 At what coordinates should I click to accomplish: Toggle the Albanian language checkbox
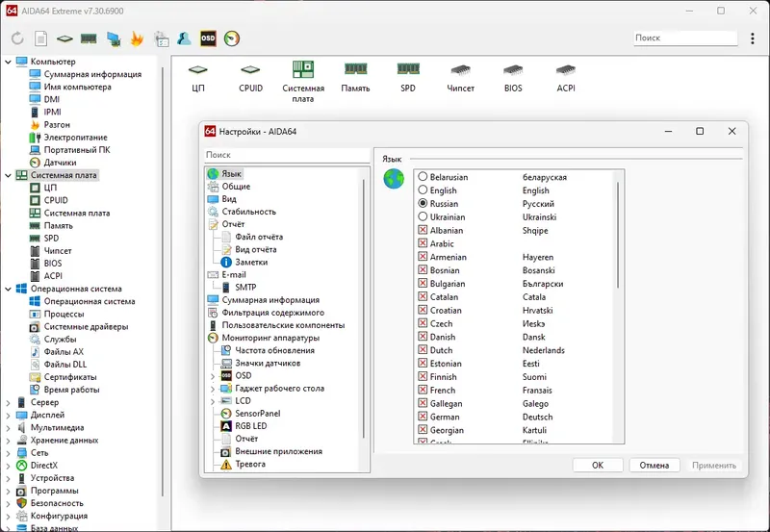click(423, 230)
